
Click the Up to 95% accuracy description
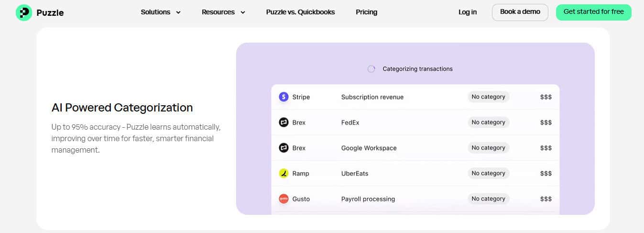pos(136,139)
